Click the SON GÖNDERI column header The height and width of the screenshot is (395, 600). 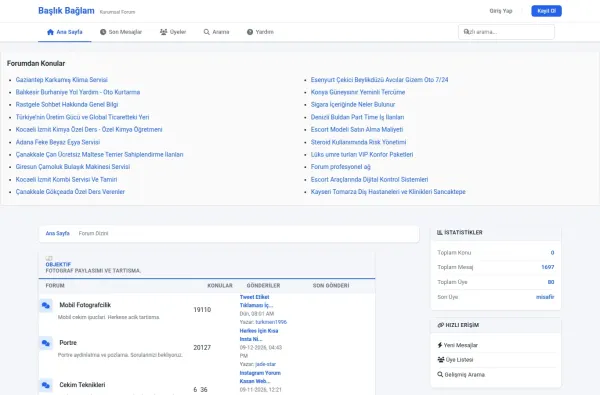coord(331,286)
